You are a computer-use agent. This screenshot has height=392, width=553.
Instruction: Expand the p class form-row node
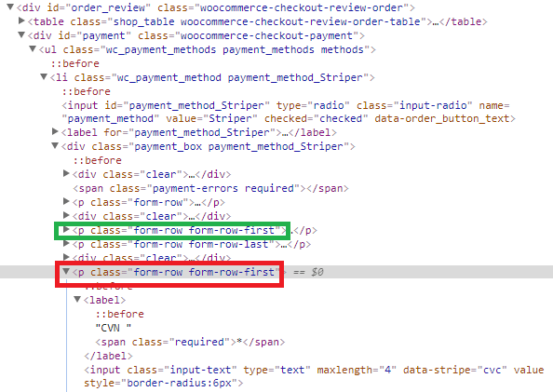(x=66, y=201)
